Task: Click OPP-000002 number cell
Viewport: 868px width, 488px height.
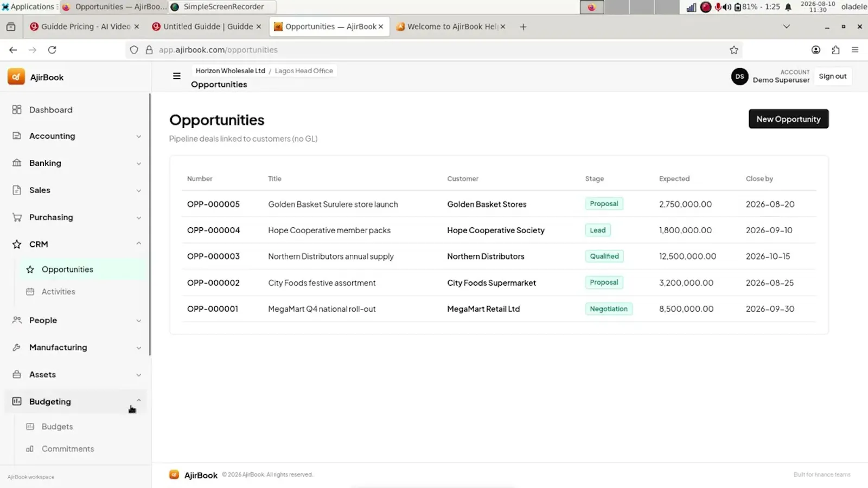Action: (213, 283)
